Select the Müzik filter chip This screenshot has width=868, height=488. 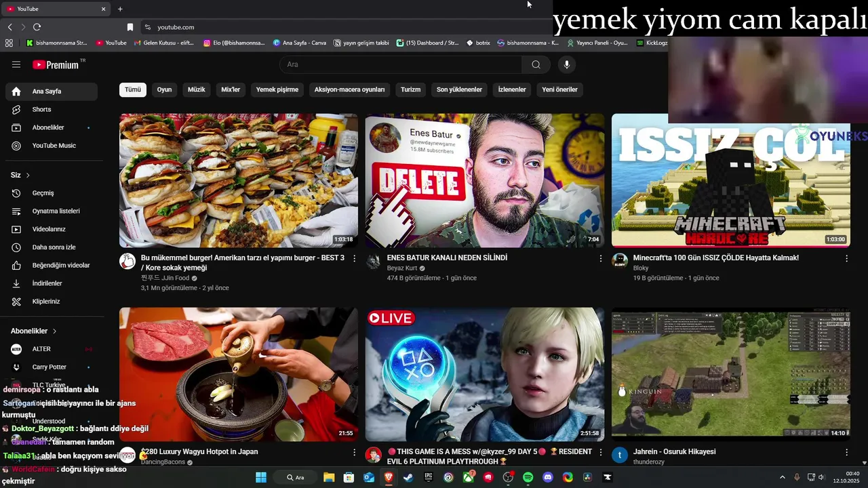[x=197, y=89]
